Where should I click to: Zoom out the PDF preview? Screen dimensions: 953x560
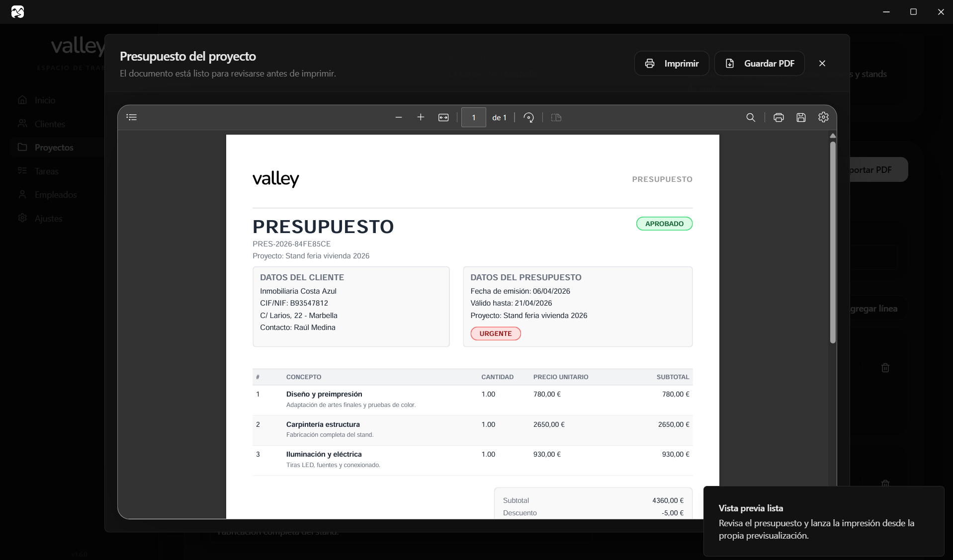pyautogui.click(x=398, y=117)
